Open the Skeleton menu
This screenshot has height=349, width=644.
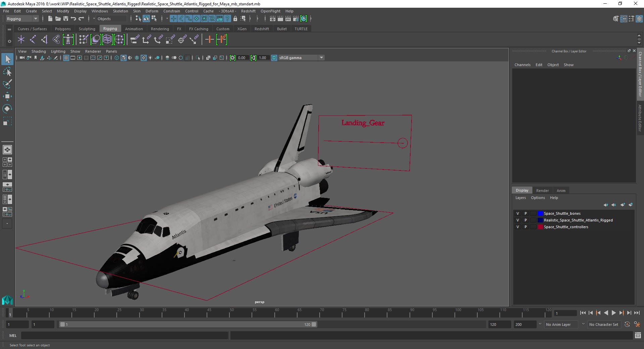click(120, 11)
